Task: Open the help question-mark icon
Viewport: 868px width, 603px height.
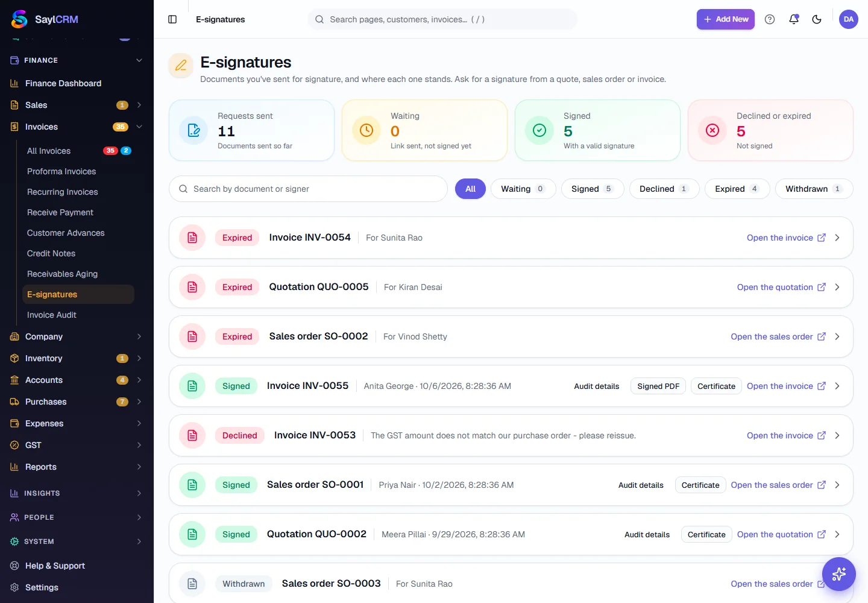Action: click(x=770, y=19)
